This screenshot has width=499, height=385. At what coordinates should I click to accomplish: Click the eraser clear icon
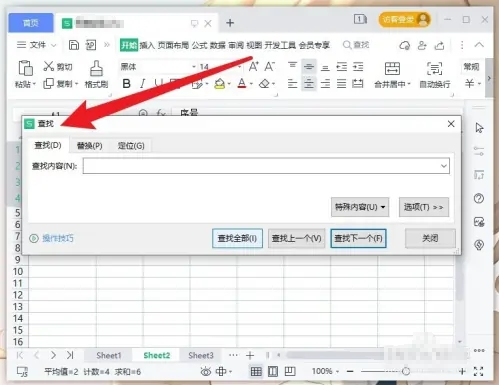(x=264, y=84)
